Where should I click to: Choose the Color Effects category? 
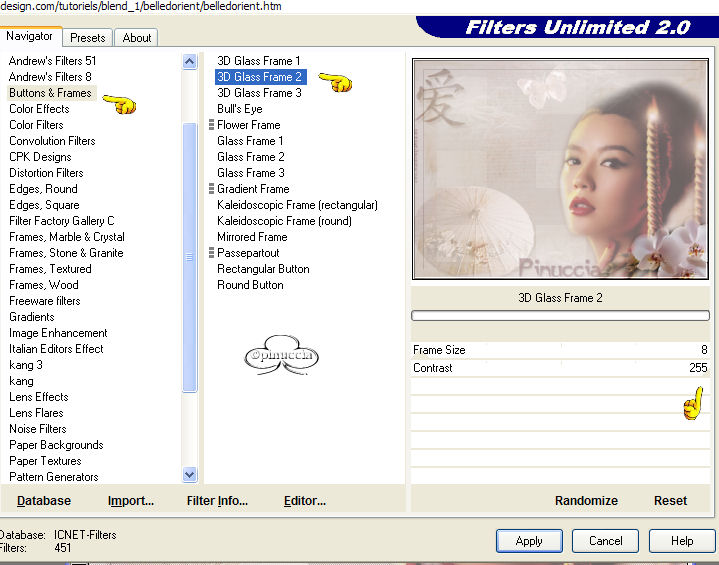coord(39,109)
